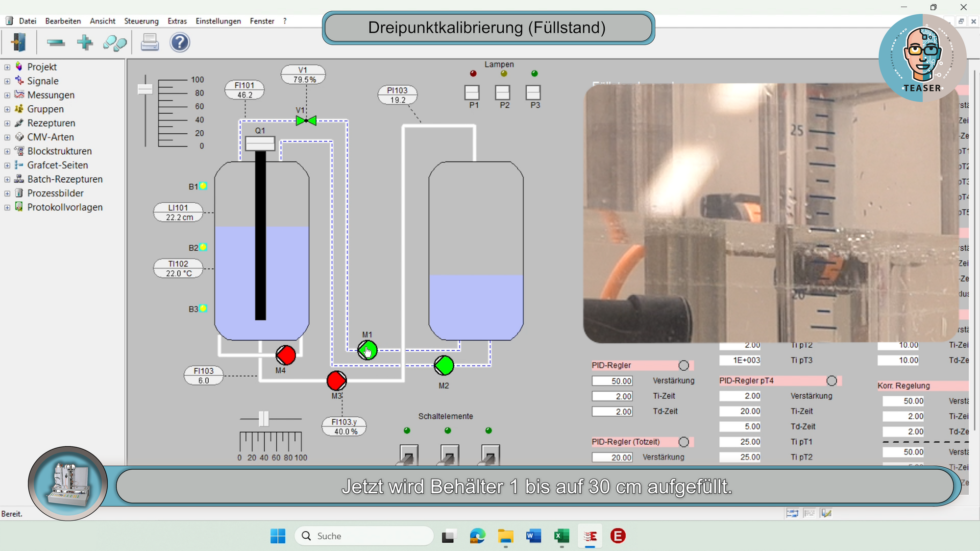Click the red pump M4 symbol
Viewport: 980px width, 551px height.
click(x=286, y=355)
